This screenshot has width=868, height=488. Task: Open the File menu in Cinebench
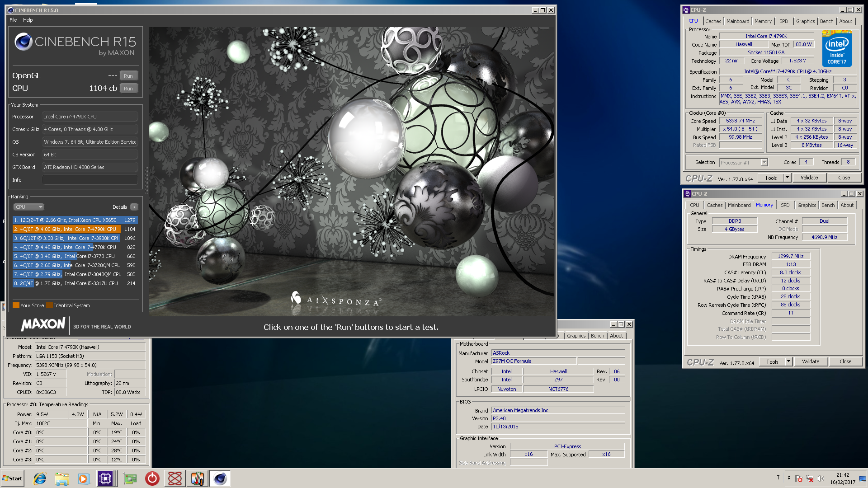click(13, 20)
